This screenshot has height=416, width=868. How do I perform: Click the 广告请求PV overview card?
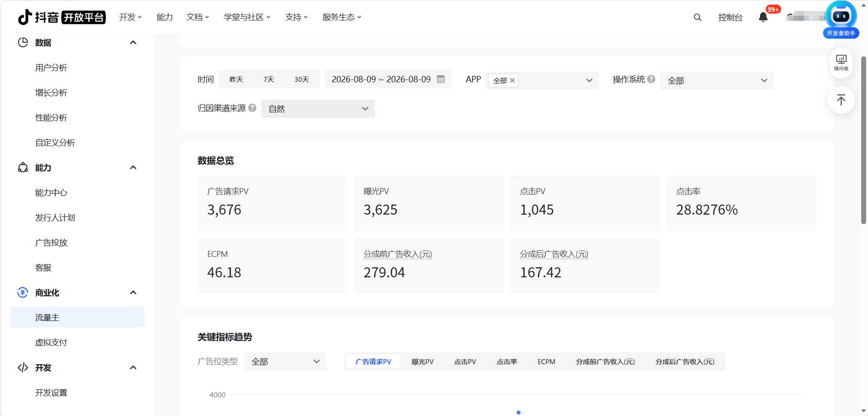[272, 203]
